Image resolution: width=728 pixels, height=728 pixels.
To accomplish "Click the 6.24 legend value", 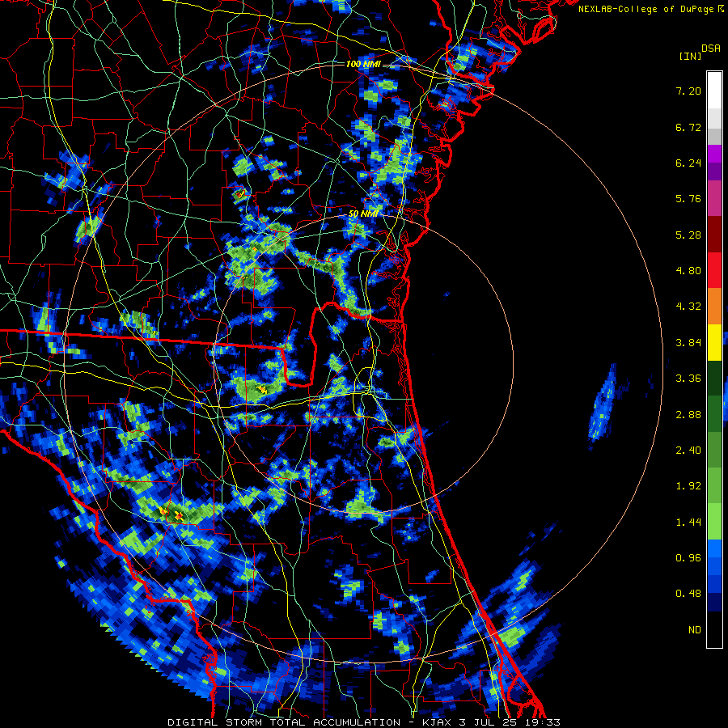I will tap(688, 163).
